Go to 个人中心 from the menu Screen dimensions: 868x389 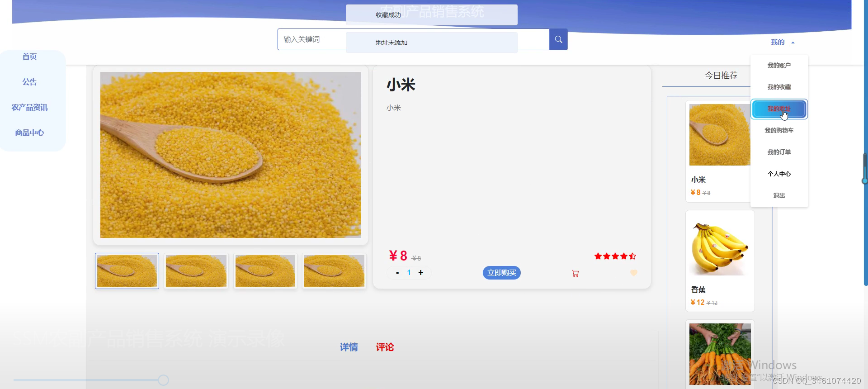click(779, 174)
